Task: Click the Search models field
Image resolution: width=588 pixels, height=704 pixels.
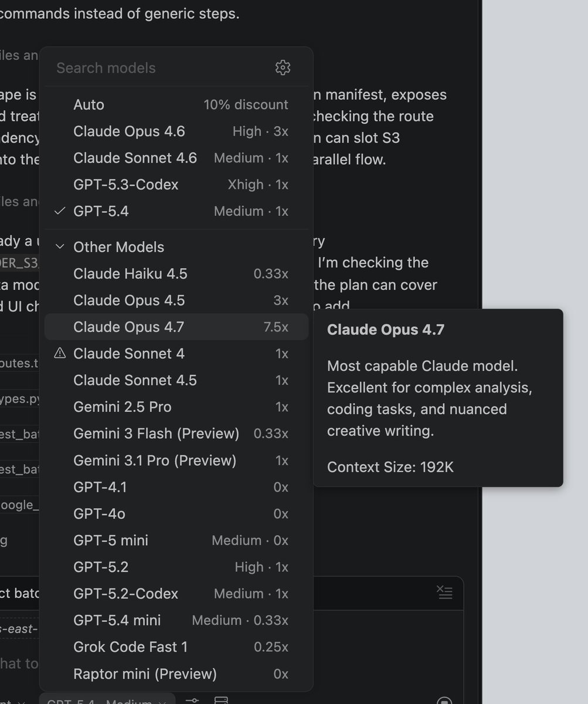Action: click(x=158, y=68)
